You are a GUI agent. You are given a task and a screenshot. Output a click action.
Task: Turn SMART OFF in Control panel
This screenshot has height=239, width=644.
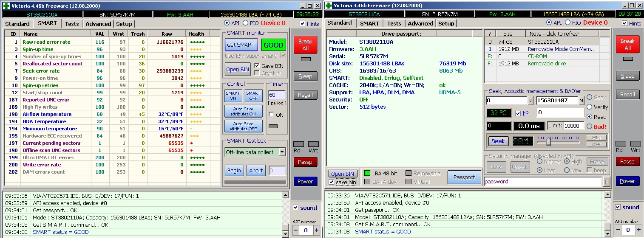253,96
